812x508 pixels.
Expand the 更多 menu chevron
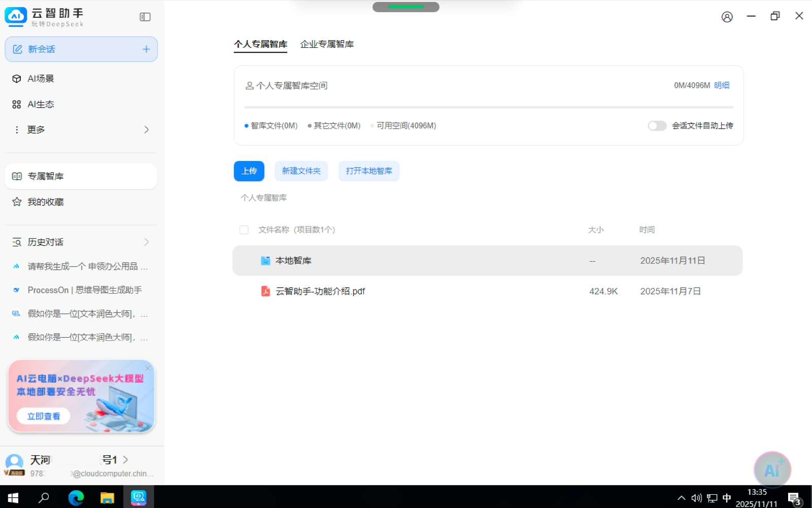pyautogui.click(x=146, y=130)
